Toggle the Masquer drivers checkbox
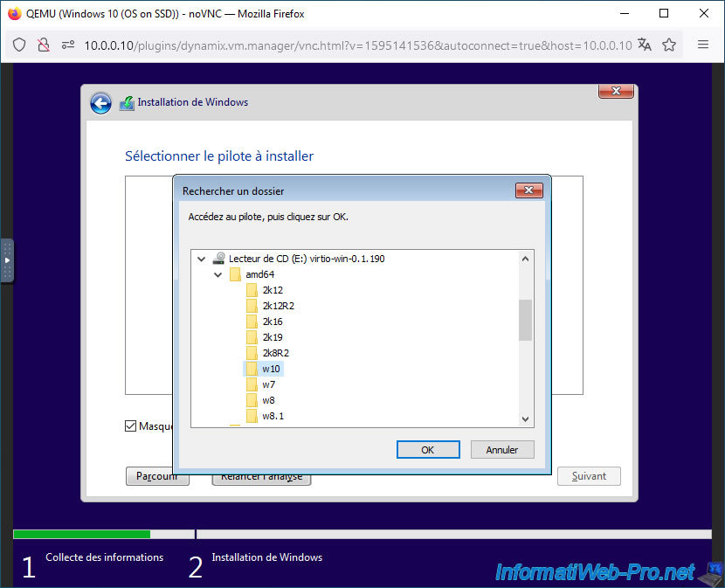Viewport: 725px width, 588px height. point(130,425)
